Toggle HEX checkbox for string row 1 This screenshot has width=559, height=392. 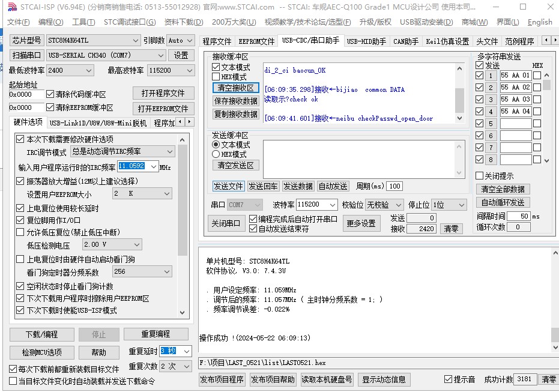(537, 76)
